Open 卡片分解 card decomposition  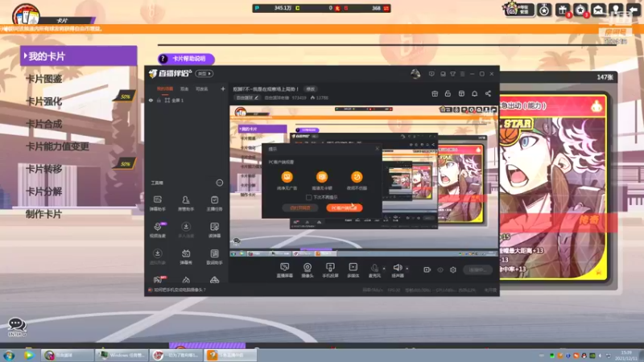[x=44, y=191]
